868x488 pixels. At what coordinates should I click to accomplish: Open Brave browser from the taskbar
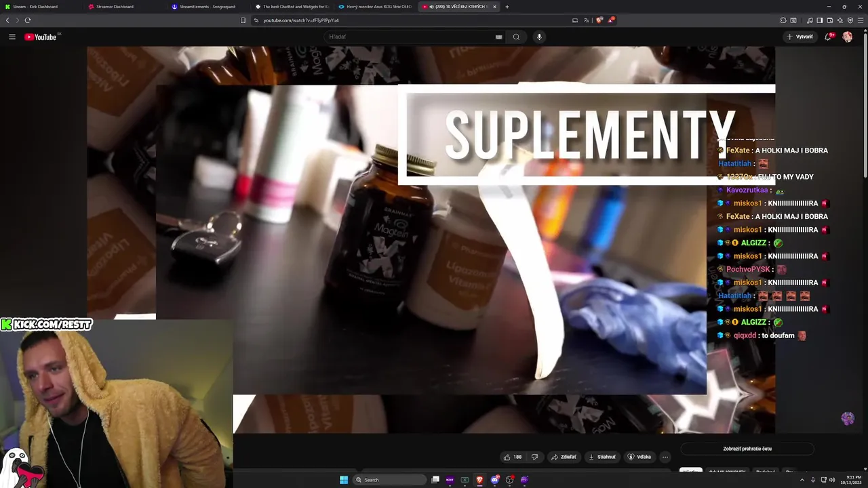[x=479, y=480]
